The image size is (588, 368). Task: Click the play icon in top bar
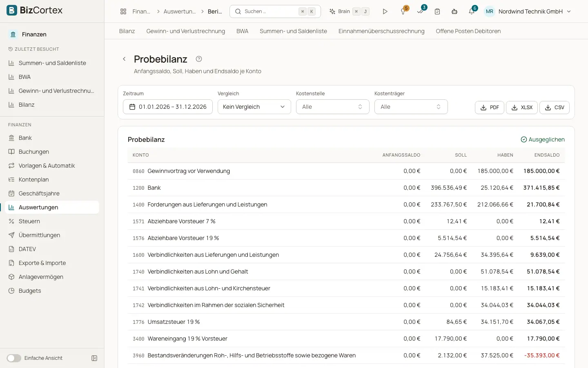[x=385, y=11]
